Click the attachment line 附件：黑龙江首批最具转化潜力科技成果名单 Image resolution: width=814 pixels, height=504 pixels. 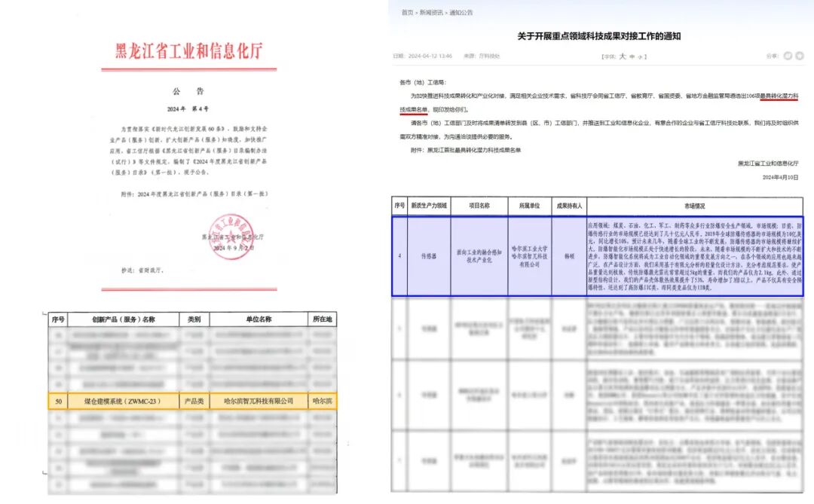point(465,150)
